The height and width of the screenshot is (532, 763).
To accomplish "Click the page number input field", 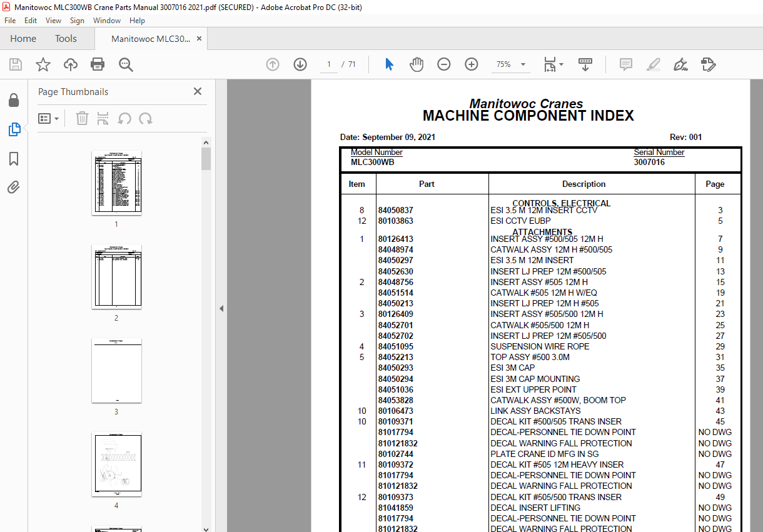I will click(x=329, y=64).
